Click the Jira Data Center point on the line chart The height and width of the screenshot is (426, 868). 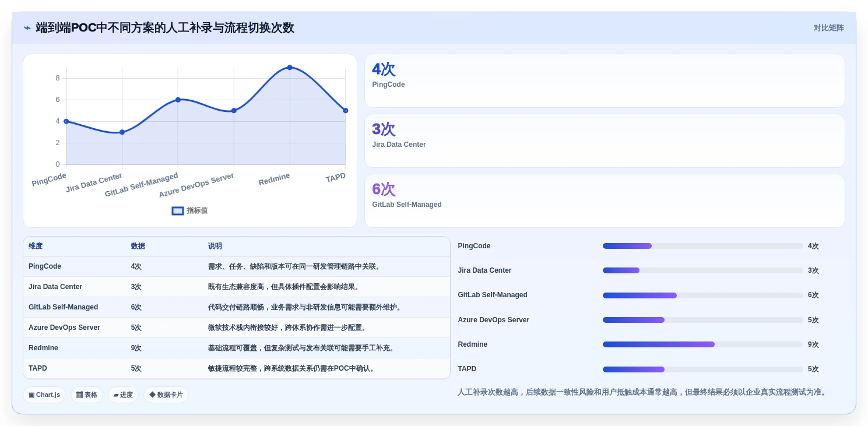point(122,132)
